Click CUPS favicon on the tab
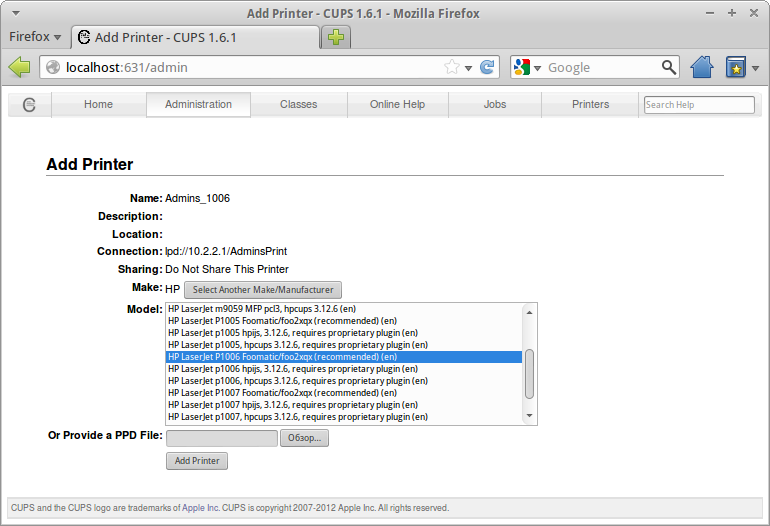 [84, 37]
